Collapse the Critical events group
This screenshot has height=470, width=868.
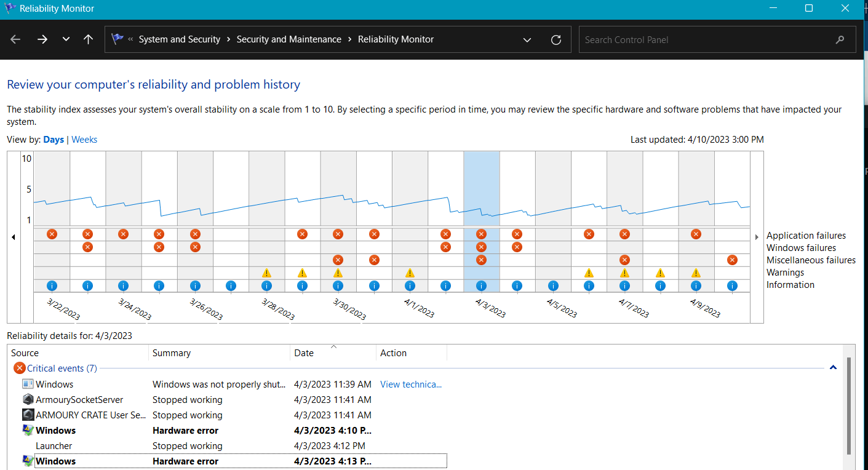tap(833, 368)
